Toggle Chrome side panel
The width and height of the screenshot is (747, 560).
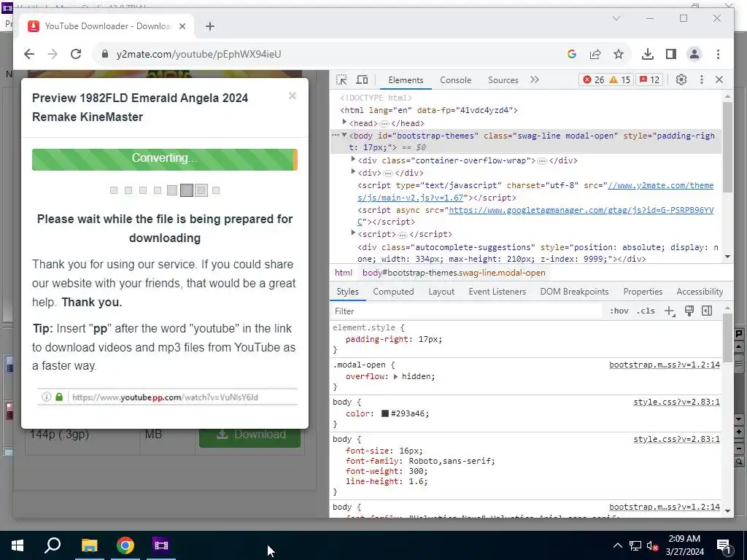[x=671, y=54]
